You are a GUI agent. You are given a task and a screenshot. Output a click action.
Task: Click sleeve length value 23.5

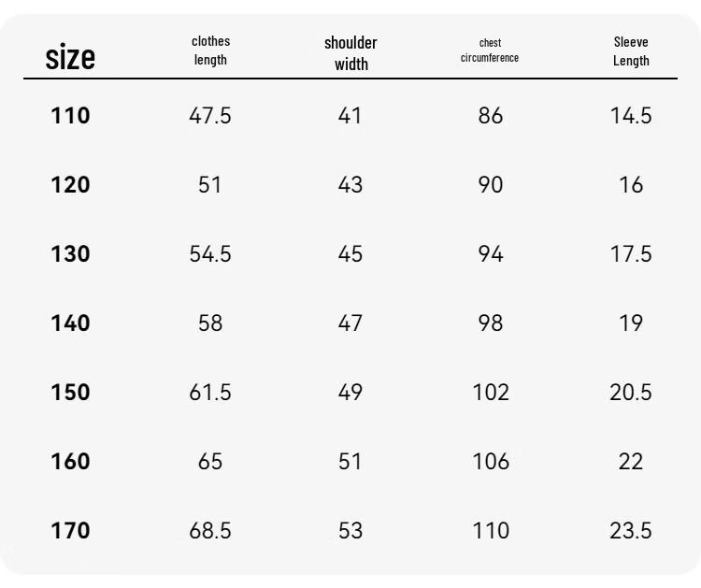click(631, 530)
